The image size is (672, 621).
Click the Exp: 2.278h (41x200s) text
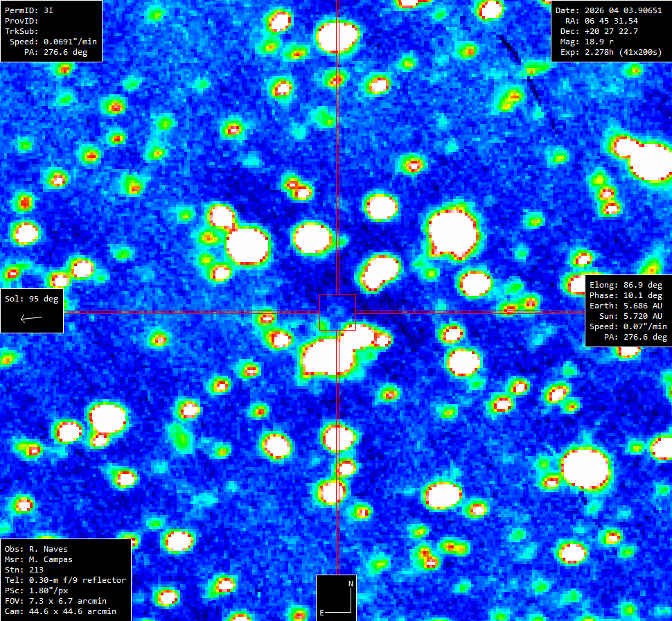(x=611, y=52)
